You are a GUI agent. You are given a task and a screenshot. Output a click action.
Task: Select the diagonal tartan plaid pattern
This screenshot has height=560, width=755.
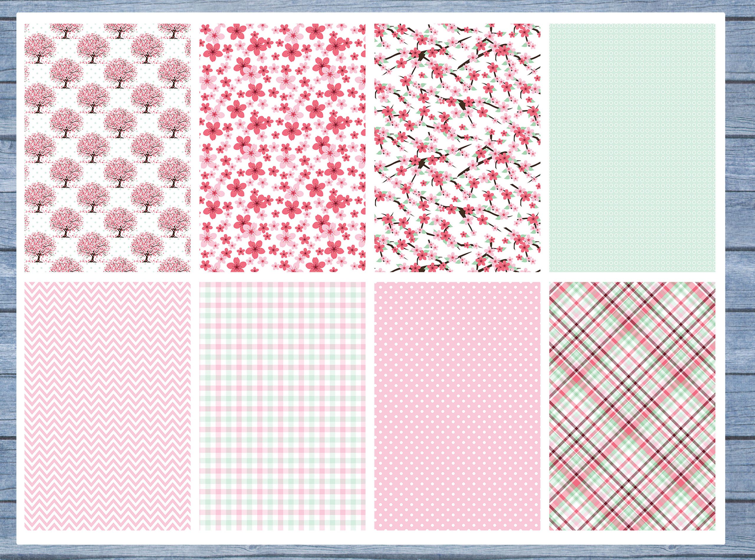click(632, 406)
